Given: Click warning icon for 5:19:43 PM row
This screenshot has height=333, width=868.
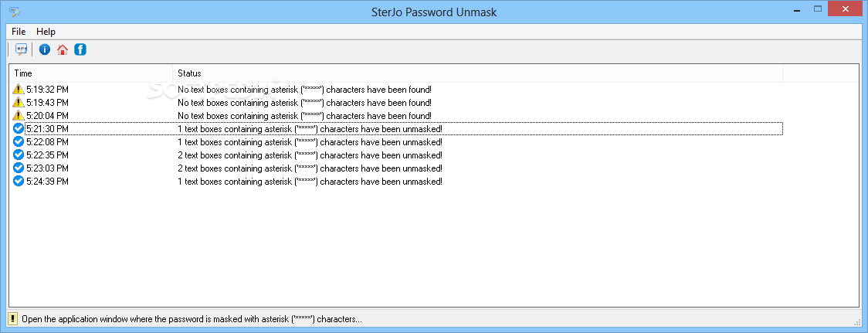Looking at the screenshot, I should (19, 102).
